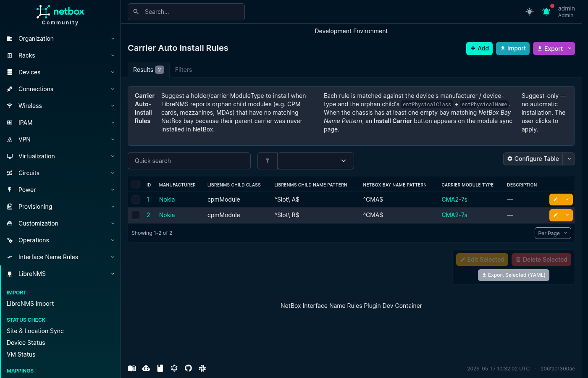Open the CMA2-7s link in row 2
The height and width of the screenshot is (378, 588).
click(x=454, y=215)
